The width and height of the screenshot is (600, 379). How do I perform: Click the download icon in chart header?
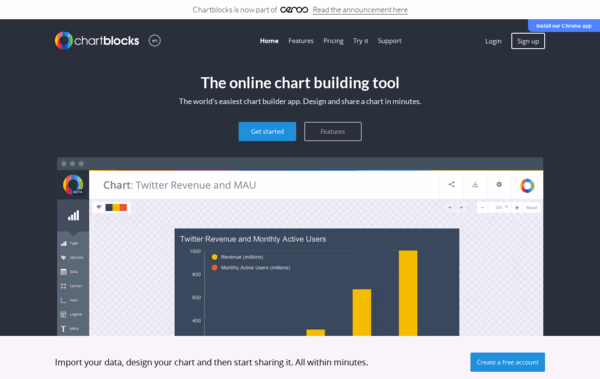(x=475, y=185)
